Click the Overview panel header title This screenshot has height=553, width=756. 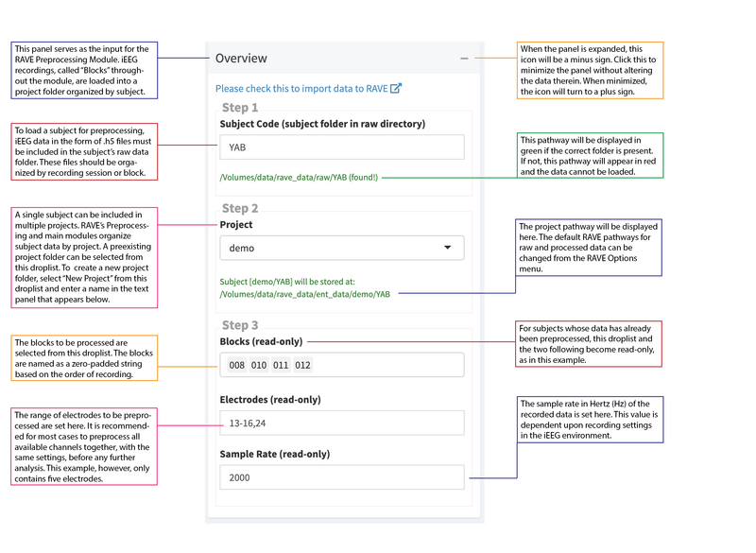242,58
